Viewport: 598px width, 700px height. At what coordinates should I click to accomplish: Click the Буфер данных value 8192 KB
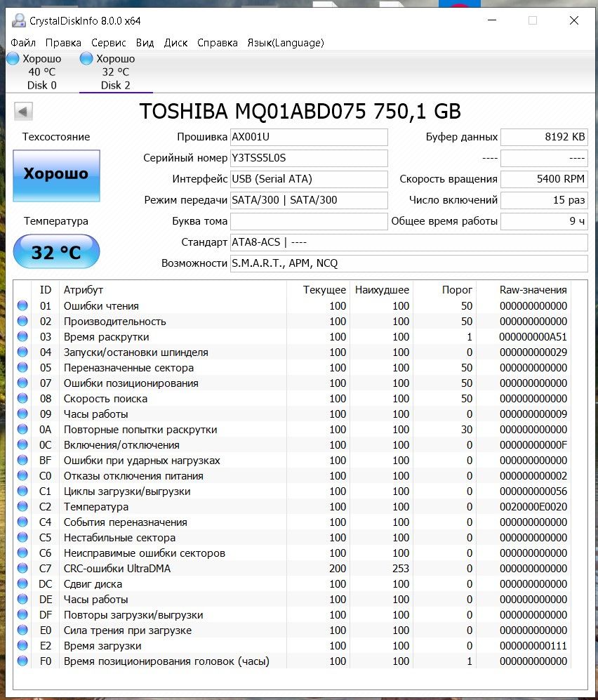point(544,137)
